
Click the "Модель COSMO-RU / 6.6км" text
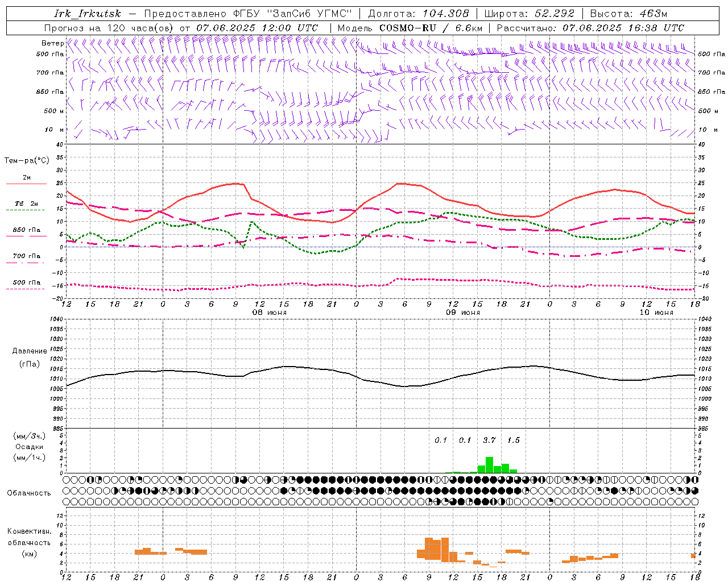click(x=410, y=28)
